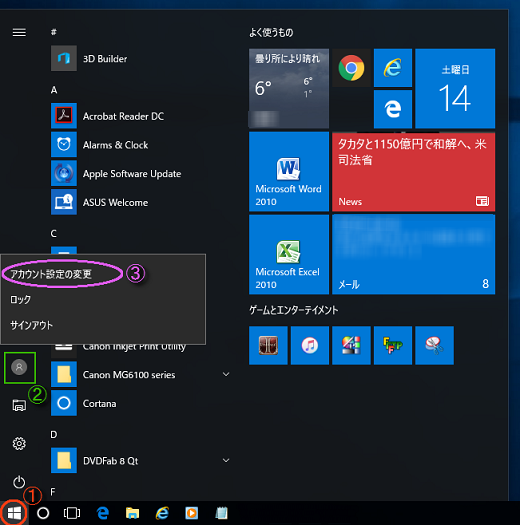This screenshot has width=520, height=525.
Task: Open the Microsoft Edge tile
Action: [393, 109]
